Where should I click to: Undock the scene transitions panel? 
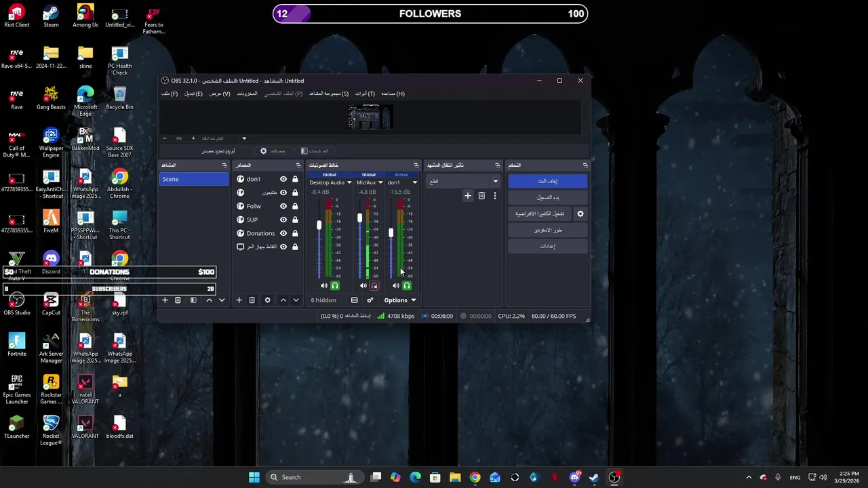point(498,165)
